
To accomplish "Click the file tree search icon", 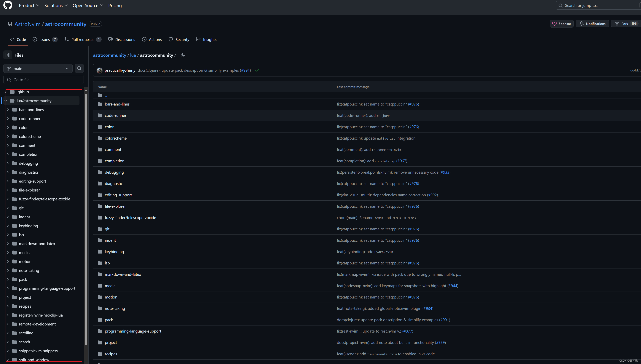I will click(x=79, y=68).
